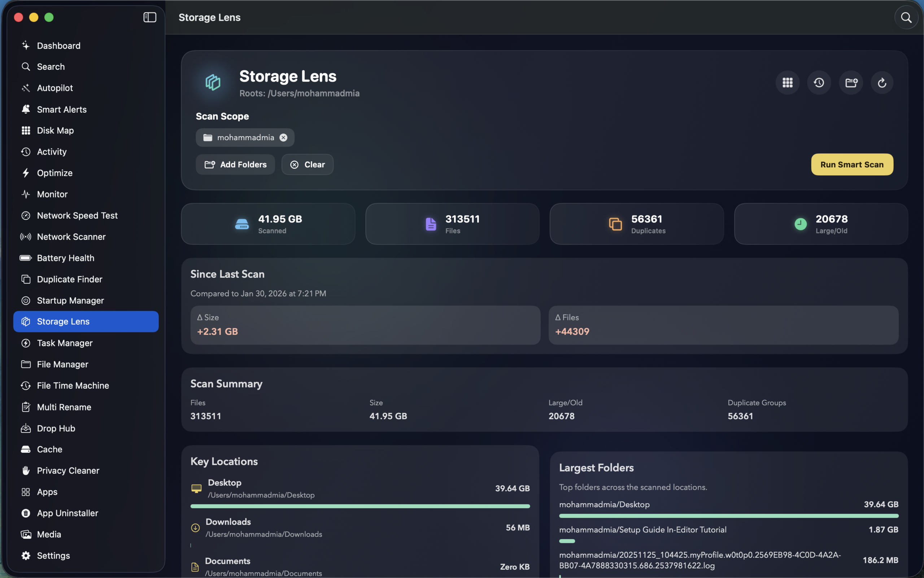The width and height of the screenshot is (924, 578).
Task: Click the mohammadmia/Desktop folder usage bar
Action: [x=728, y=516]
